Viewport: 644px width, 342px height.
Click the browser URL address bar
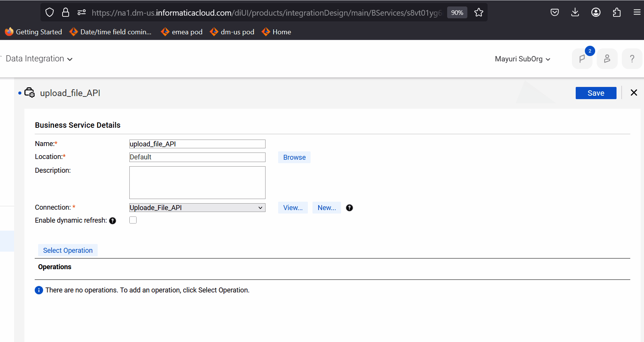pyautogui.click(x=266, y=13)
